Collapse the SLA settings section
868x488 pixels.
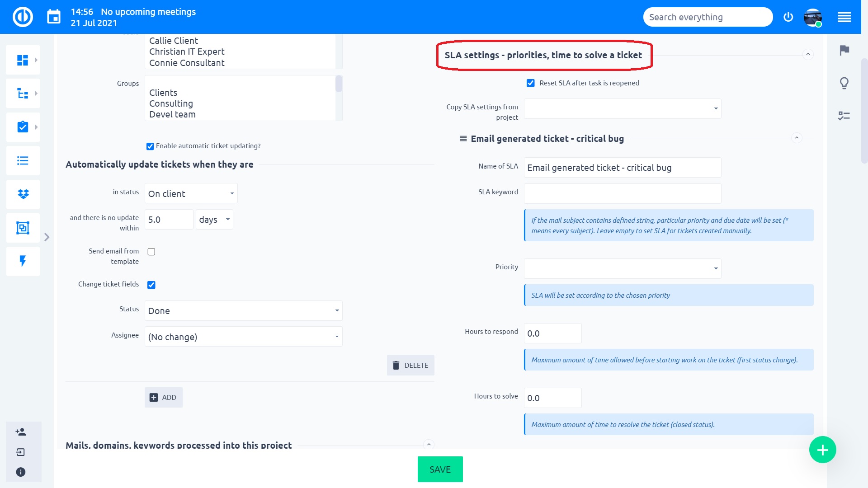808,54
